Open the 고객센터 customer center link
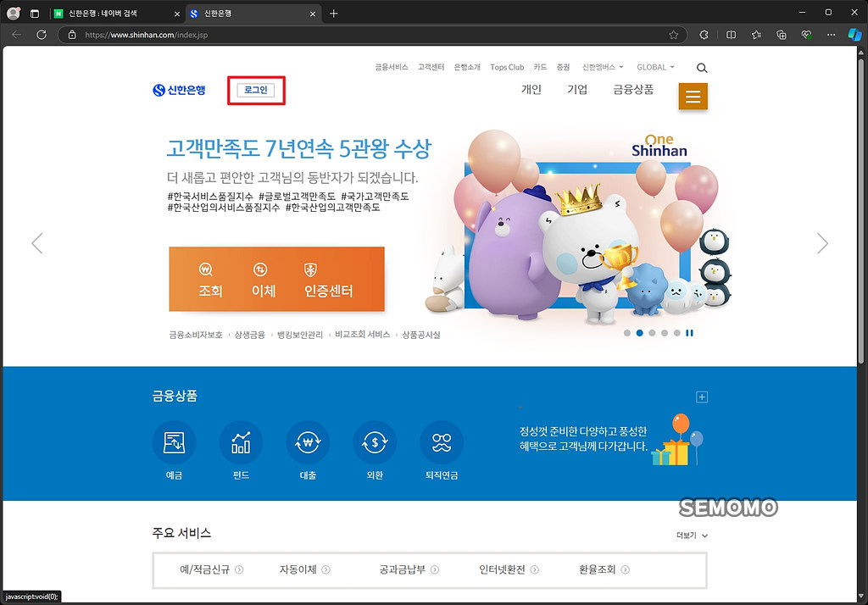The image size is (868, 605). (x=431, y=67)
